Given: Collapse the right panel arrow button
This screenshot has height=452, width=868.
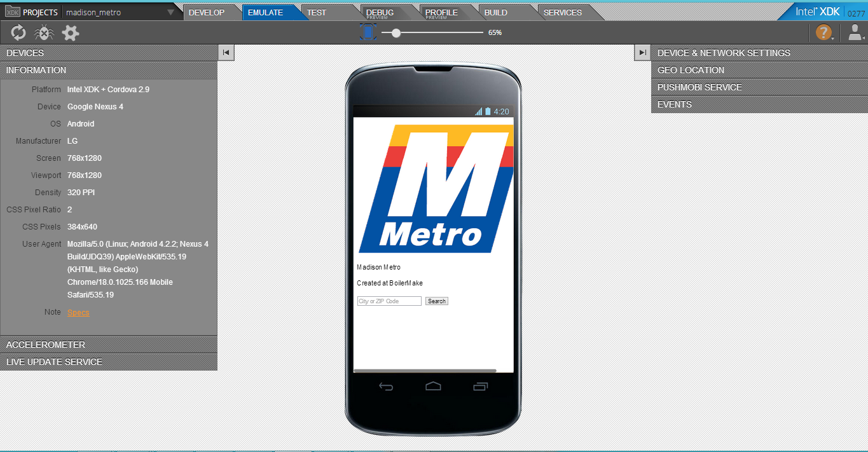Looking at the screenshot, I should click(642, 53).
